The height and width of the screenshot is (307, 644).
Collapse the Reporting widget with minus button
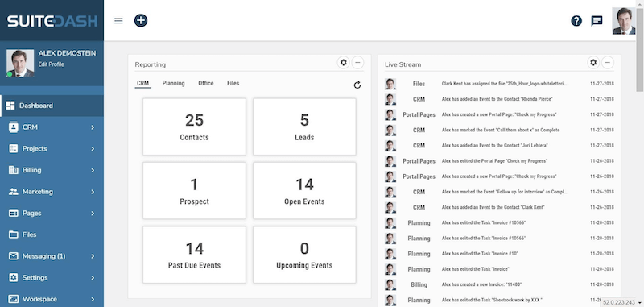click(x=357, y=63)
